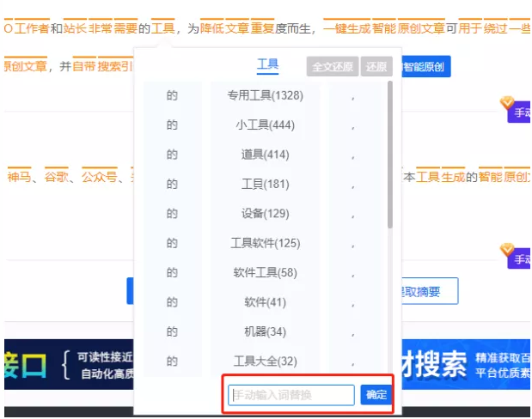Select synonym 软件(41)

pos(265,302)
